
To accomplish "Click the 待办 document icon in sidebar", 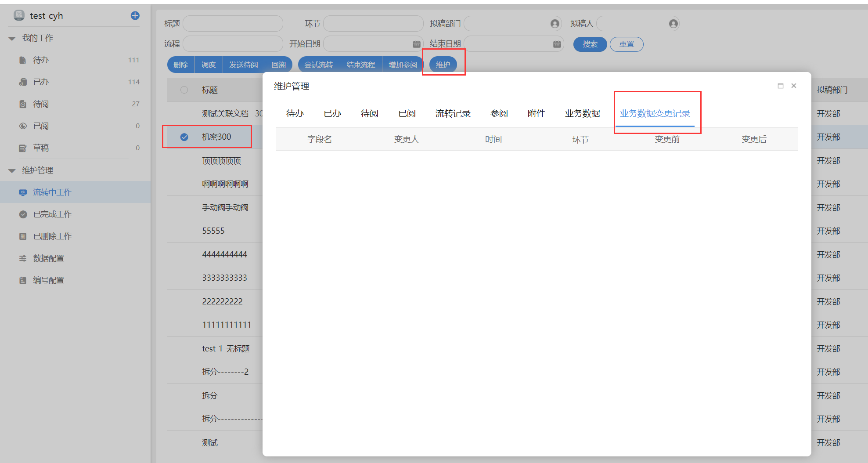I will point(23,60).
